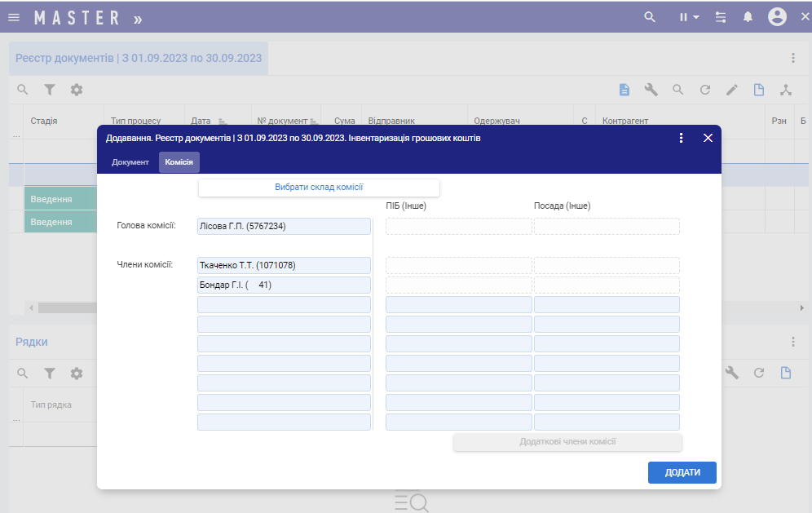The image size is (812, 513).
Task: Click the filter icon in registry toolbar
Action: [x=50, y=90]
